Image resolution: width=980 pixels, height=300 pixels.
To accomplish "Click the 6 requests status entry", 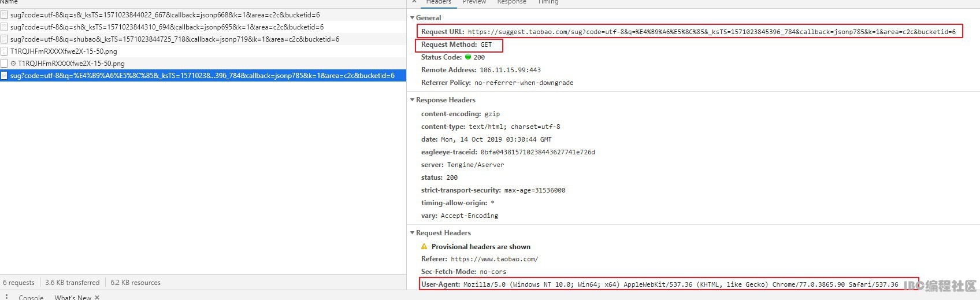I will coord(18,283).
